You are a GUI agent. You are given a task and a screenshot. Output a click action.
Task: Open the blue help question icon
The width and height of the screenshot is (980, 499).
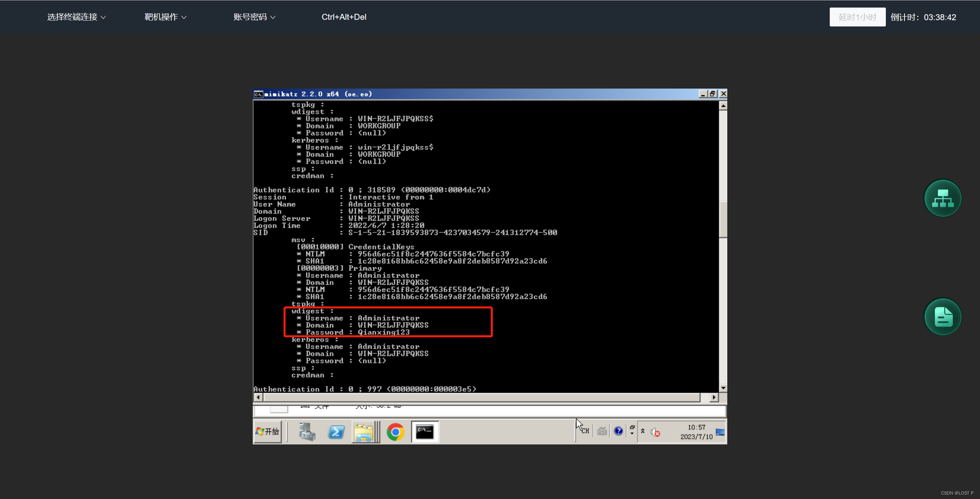[x=619, y=431]
